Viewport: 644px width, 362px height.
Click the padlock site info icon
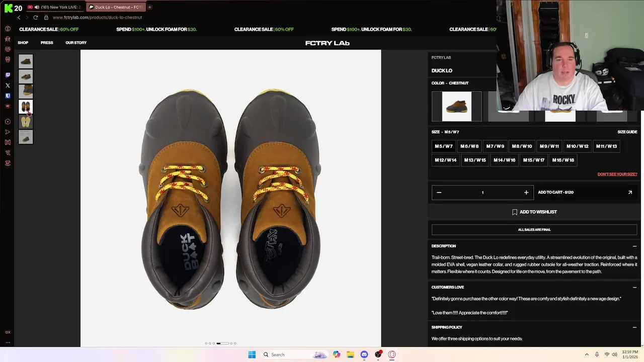pos(46,17)
